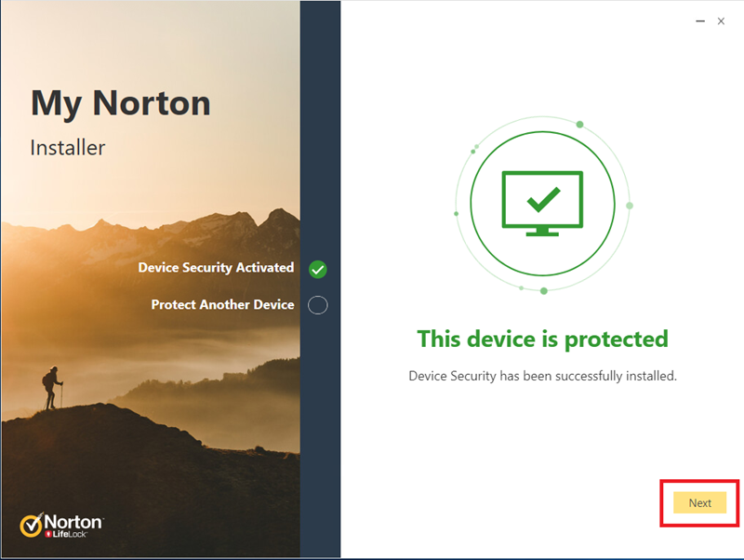
Task: Click the My Norton title text
Action: (x=121, y=103)
